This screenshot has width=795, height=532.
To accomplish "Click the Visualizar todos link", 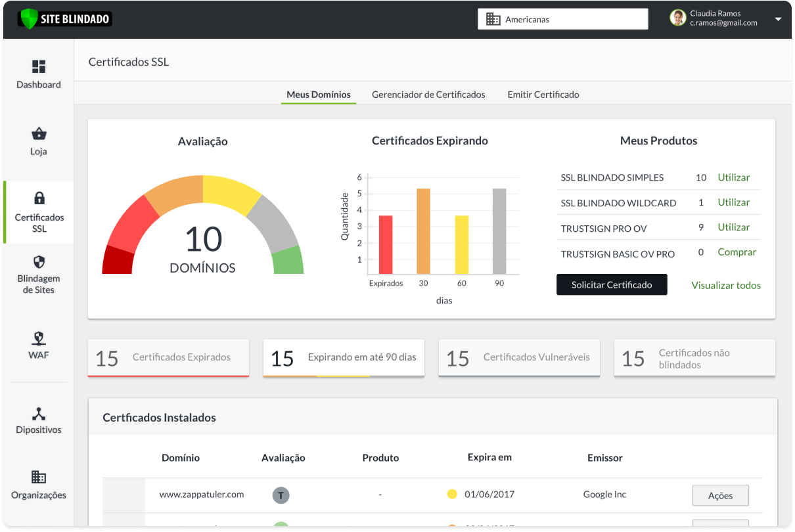I will [x=726, y=285].
